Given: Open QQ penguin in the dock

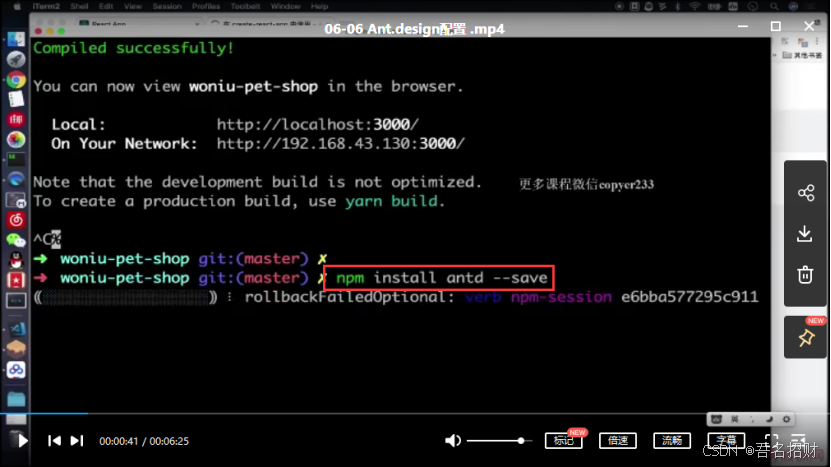Looking at the screenshot, I should click(16, 260).
